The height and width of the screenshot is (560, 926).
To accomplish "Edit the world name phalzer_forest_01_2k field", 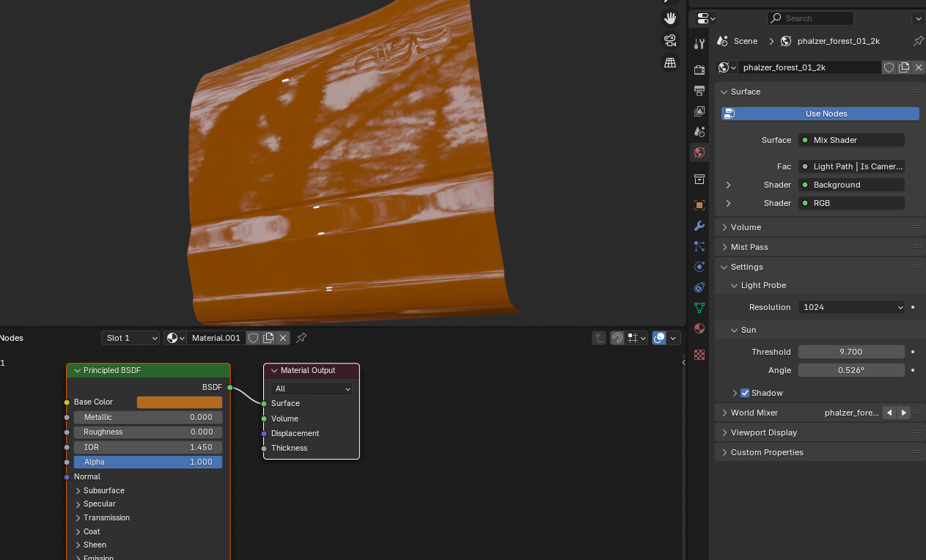I will pos(809,67).
